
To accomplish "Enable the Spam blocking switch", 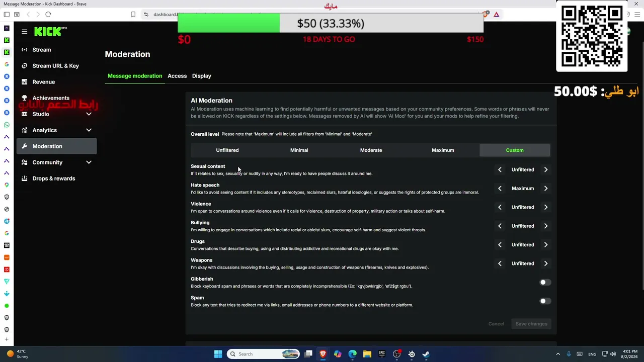I will coord(545,301).
